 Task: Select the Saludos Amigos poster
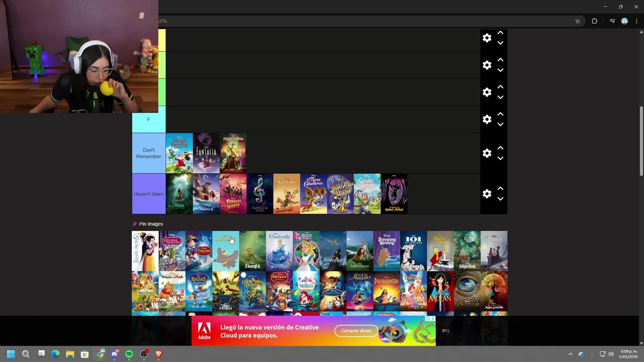(x=367, y=194)
